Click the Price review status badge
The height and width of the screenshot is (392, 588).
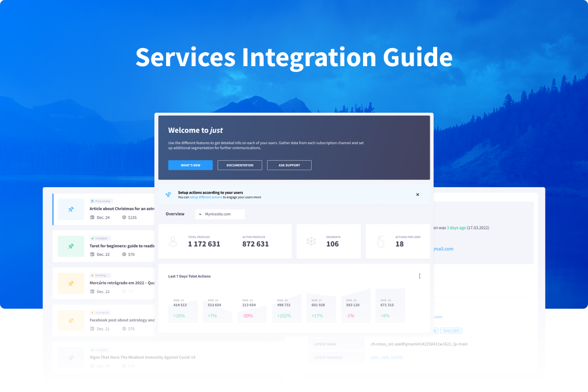[x=101, y=201]
